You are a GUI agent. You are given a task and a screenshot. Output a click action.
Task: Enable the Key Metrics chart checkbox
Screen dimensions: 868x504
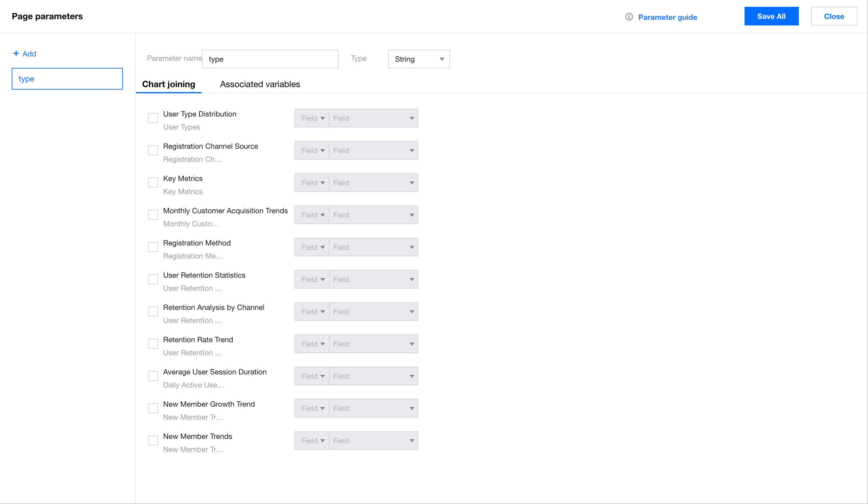[x=153, y=183]
